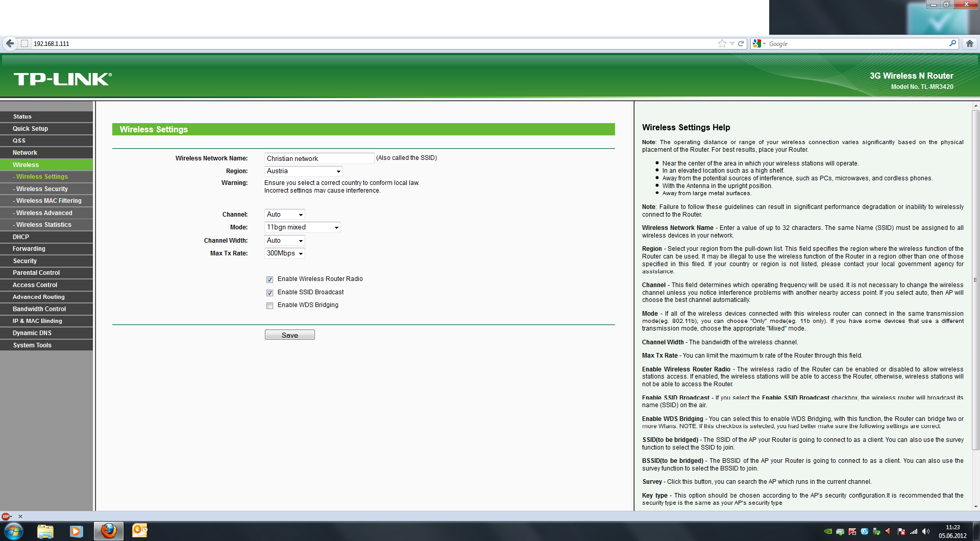Open Outlook from the taskbar
Viewport: 980px width, 541px height.
coord(139,531)
